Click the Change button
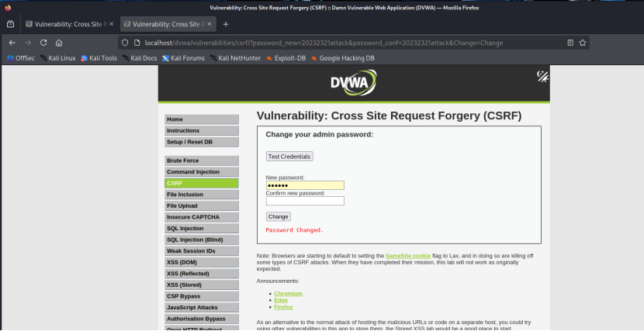644x331 pixels. (x=279, y=216)
